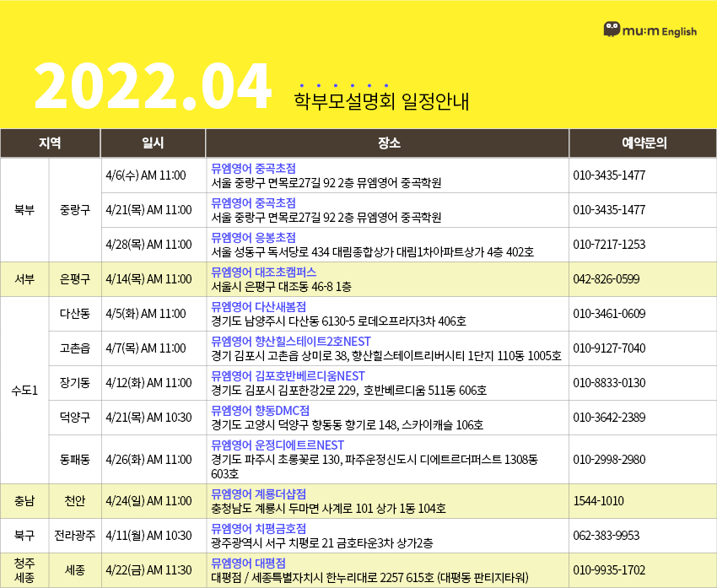
Task: Click the 동패동 district cell
Action: pyautogui.click(x=75, y=459)
